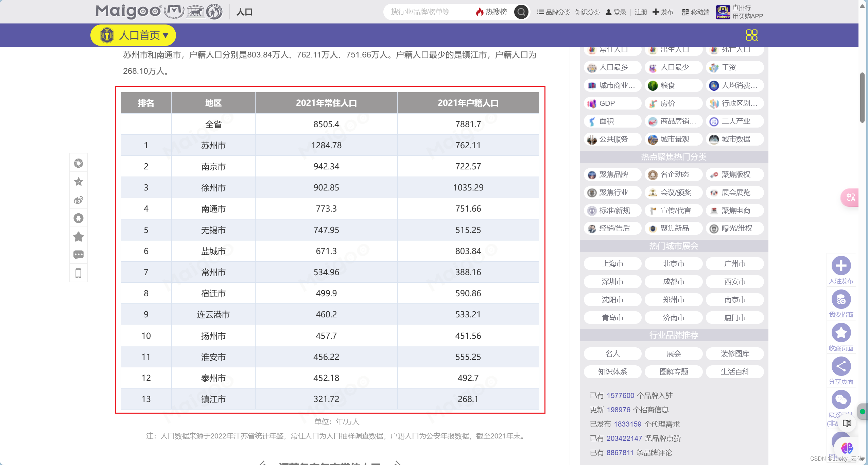Select 厦门市 exhibition city
Image resolution: width=868 pixels, height=465 pixels.
click(735, 318)
